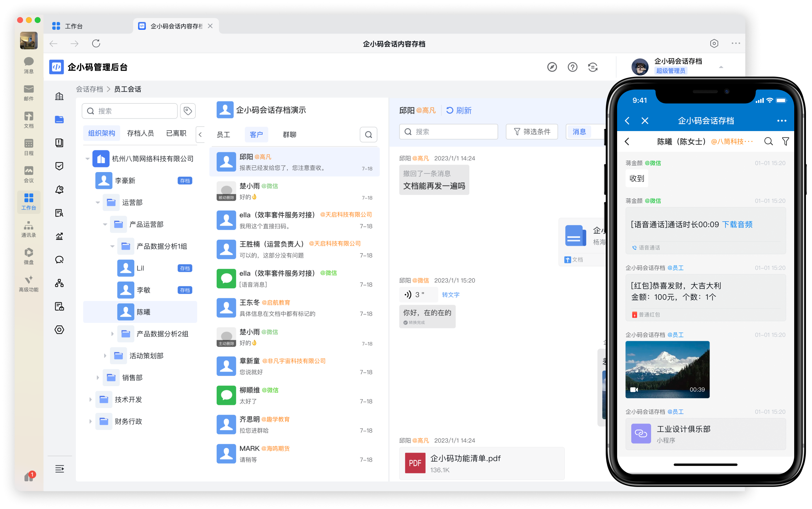Open conversation with 王东冬 @启航教育

pyautogui.click(x=294, y=308)
